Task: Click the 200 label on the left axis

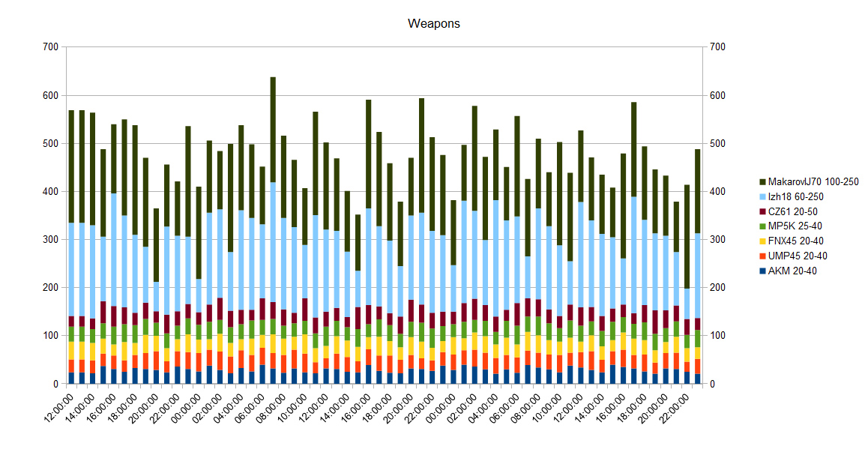Action: click(50, 288)
